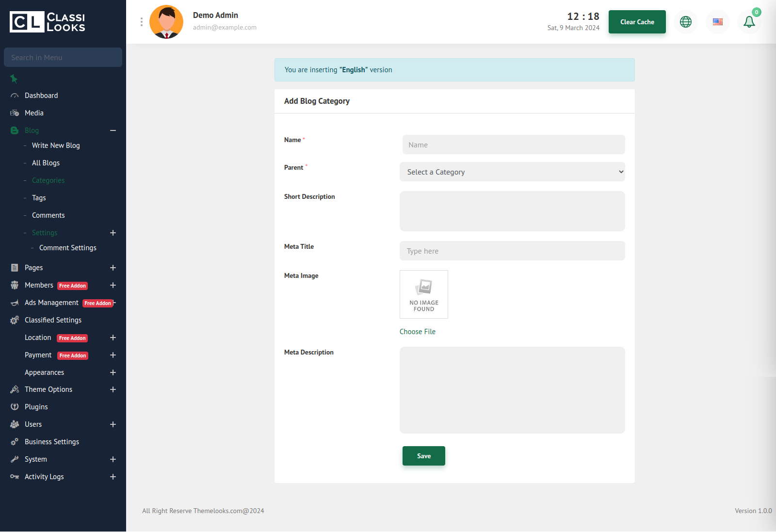Go to the Dashboard menu item
The height and width of the screenshot is (532, 776).
(x=41, y=96)
